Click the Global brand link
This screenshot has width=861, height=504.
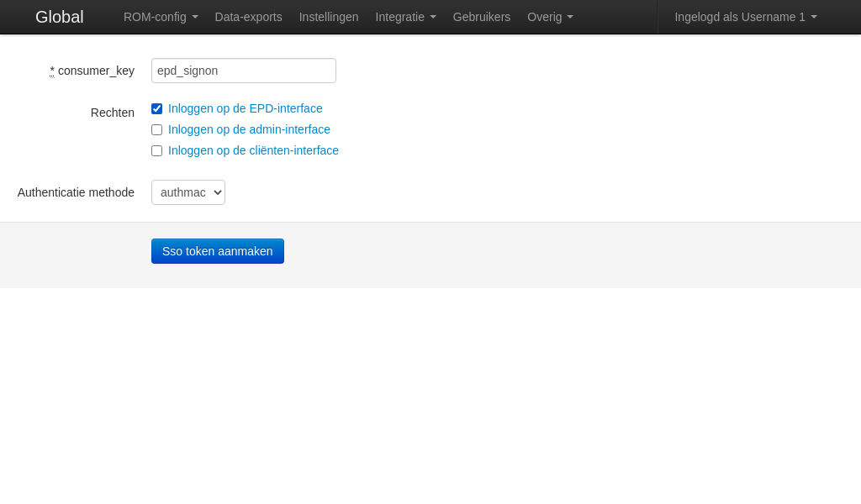click(59, 17)
